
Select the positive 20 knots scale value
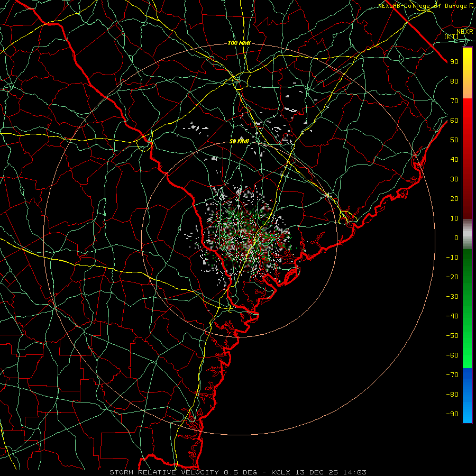click(454, 199)
